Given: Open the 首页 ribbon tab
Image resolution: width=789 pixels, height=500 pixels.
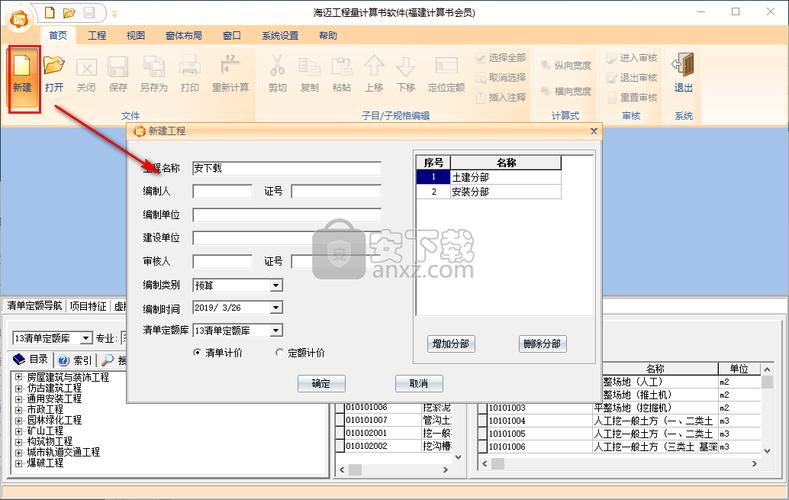Looking at the screenshot, I should (x=58, y=35).
